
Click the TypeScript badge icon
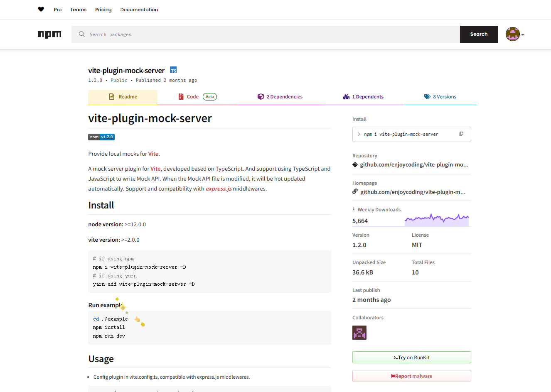[173, 70]
